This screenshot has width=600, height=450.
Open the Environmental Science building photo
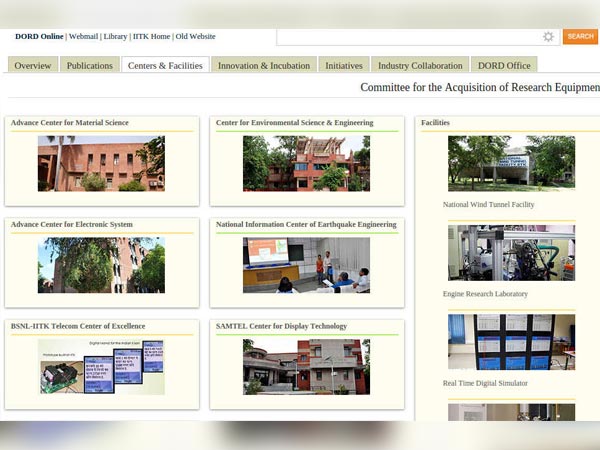coord(307,163)
